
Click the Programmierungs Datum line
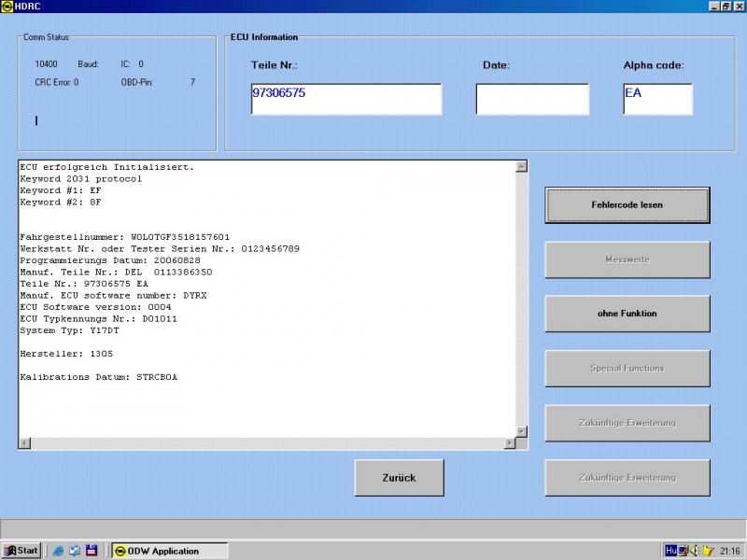tap(110, 260)
